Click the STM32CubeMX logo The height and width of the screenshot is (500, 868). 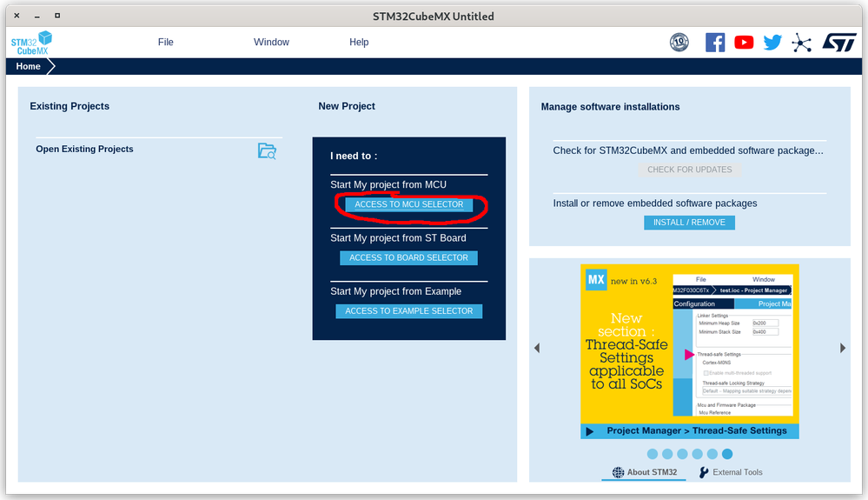(x=31, y=43)
